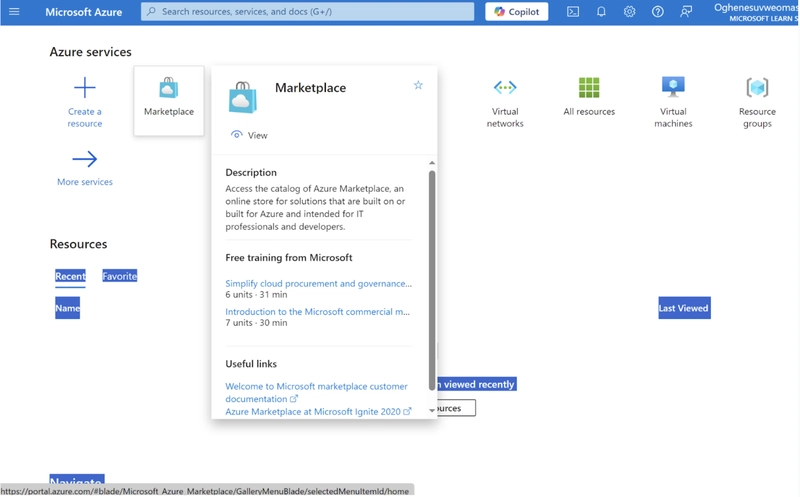Click the Microsoft Azure home title
800x497 pixels.
coord(84,12)
